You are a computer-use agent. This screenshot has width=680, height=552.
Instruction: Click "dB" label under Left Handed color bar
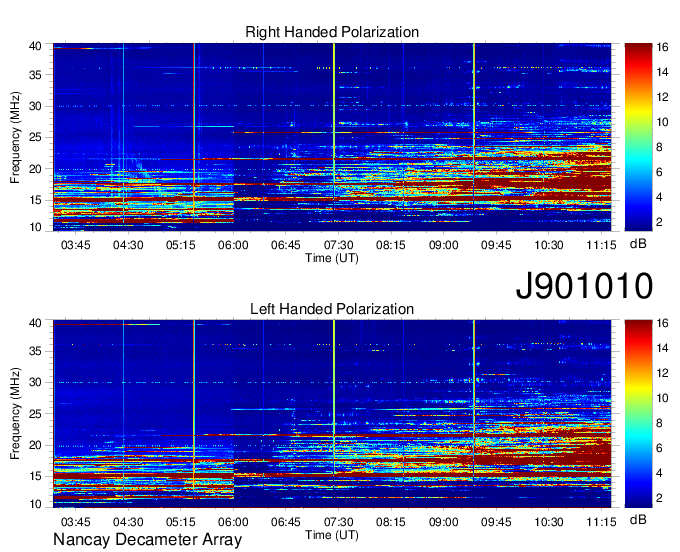pos(638,519)
